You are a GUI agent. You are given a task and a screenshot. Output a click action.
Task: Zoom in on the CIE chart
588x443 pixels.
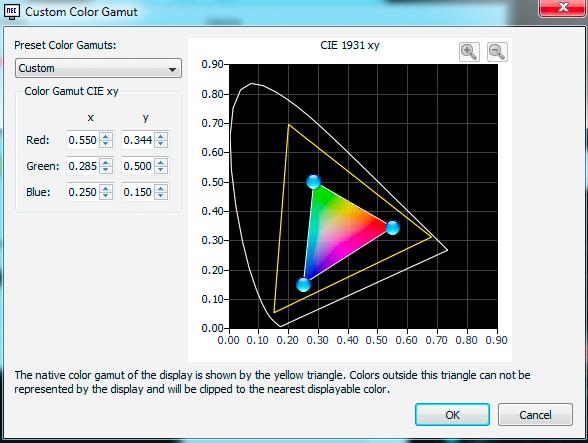(x=469, y=52)
